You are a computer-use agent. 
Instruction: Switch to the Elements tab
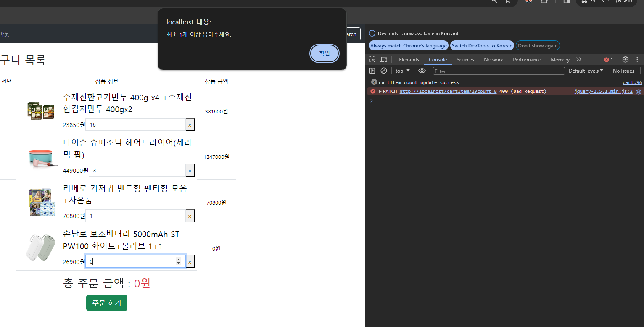pos(409,60)
